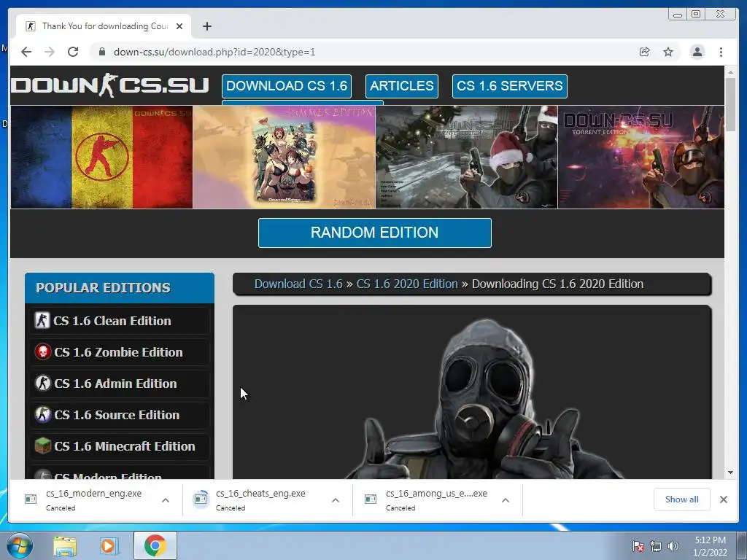Click the Minecraft grass block icon

(x=43, y=446)
